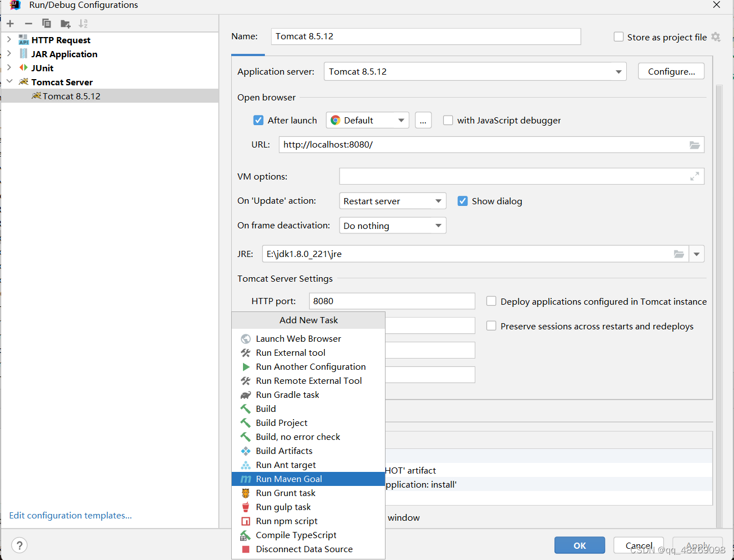Viewport: 734px width, 560px height.
Task: Open the Default browser dropdown
Action: click(x=368, y=121)
